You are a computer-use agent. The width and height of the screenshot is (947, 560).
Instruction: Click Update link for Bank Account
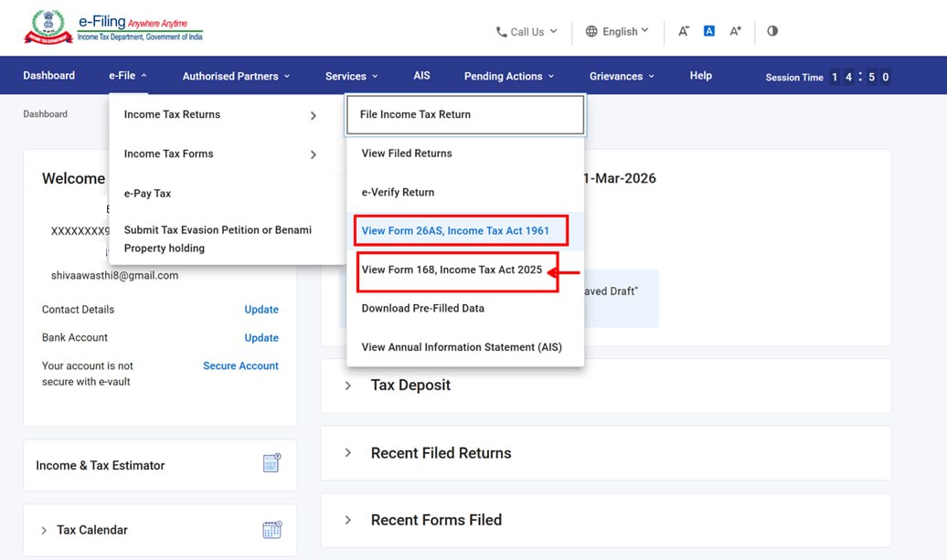[261, 338]
